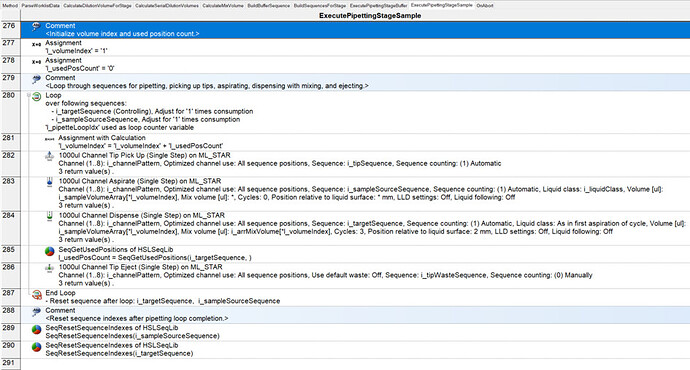Click the SeqGetUsedPositions(i_targetSequence, ) line
The height and width of the screenshot is (370, 690).
click(x=155, y=257)
